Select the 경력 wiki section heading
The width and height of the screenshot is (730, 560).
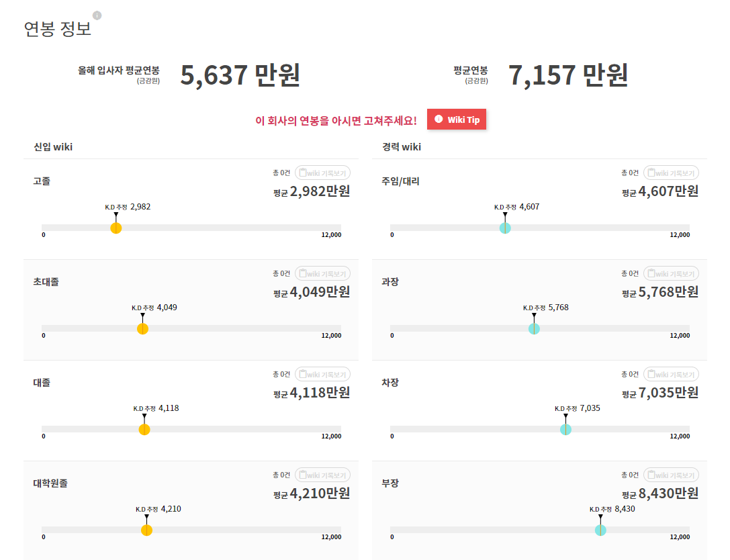[401, 146]
